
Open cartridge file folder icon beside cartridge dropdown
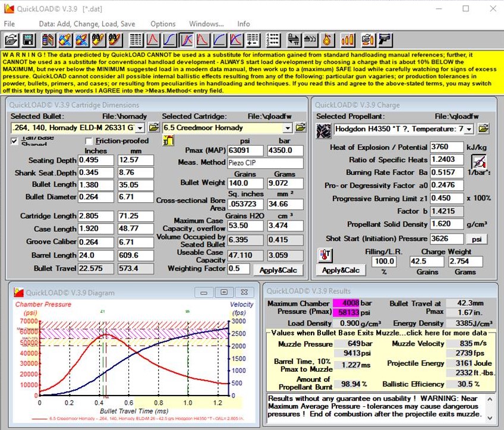coord(300,127)
